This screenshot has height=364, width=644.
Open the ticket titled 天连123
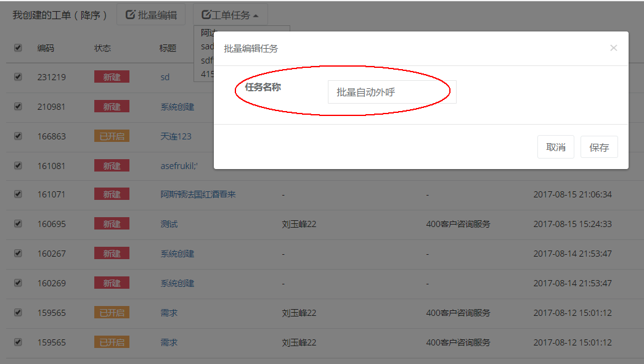coord(176,136)
